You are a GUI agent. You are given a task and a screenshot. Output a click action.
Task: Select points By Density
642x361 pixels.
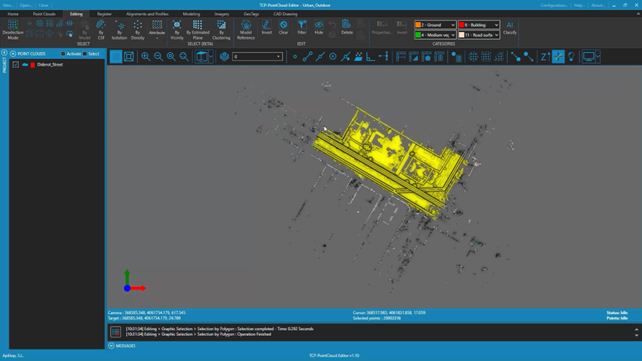[x=138, y=29]
